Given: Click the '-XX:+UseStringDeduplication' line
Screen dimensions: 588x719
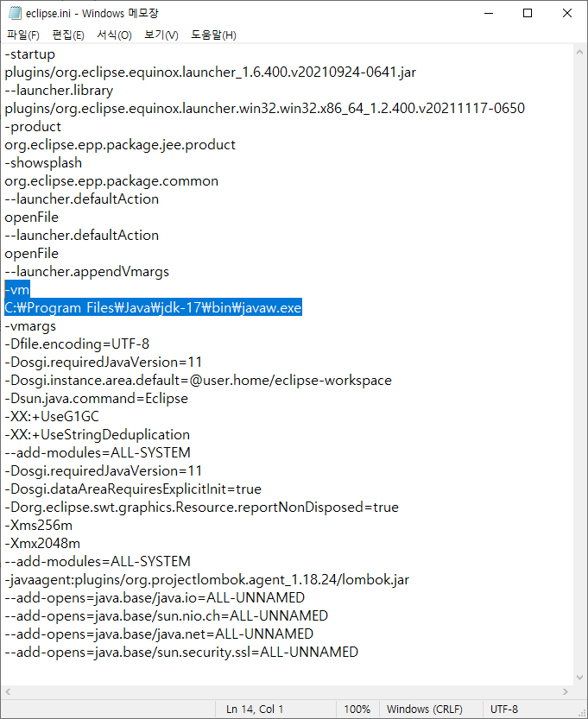Looking at the screenshot, I should 98,435.
